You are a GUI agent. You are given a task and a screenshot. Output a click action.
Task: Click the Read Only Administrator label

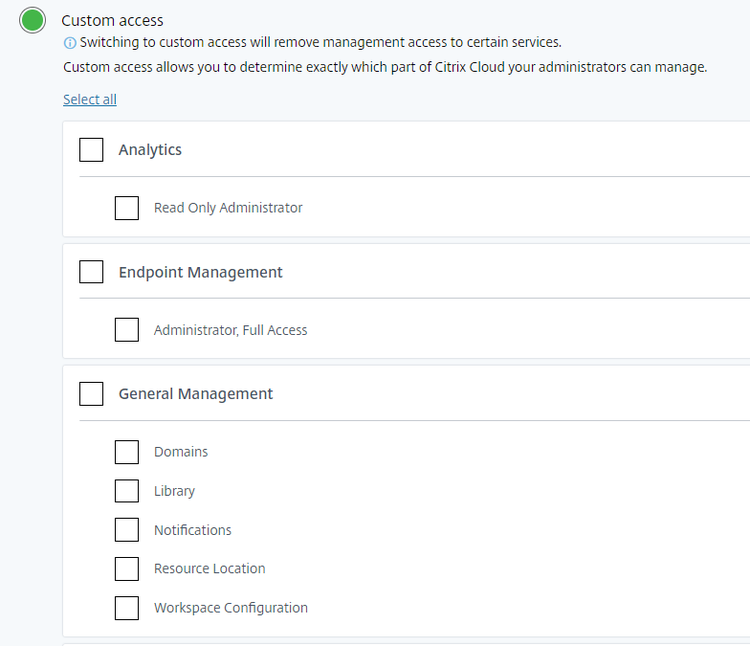click(x=228, y=208)
